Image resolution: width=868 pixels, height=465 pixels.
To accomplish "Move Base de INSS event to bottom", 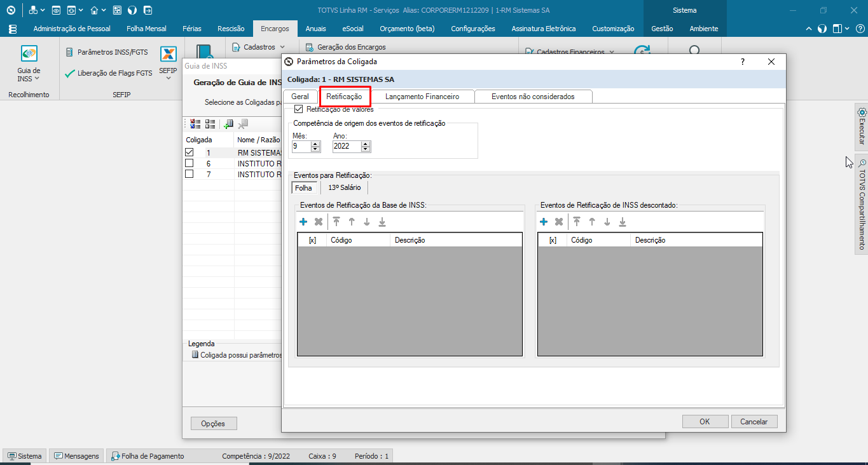I will 382,222.
